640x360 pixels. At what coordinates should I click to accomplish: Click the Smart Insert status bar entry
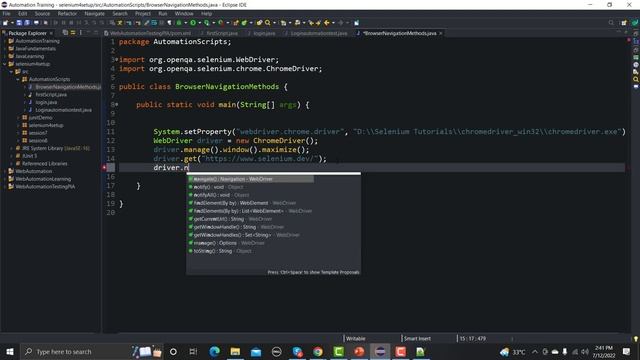click(417, 338)
